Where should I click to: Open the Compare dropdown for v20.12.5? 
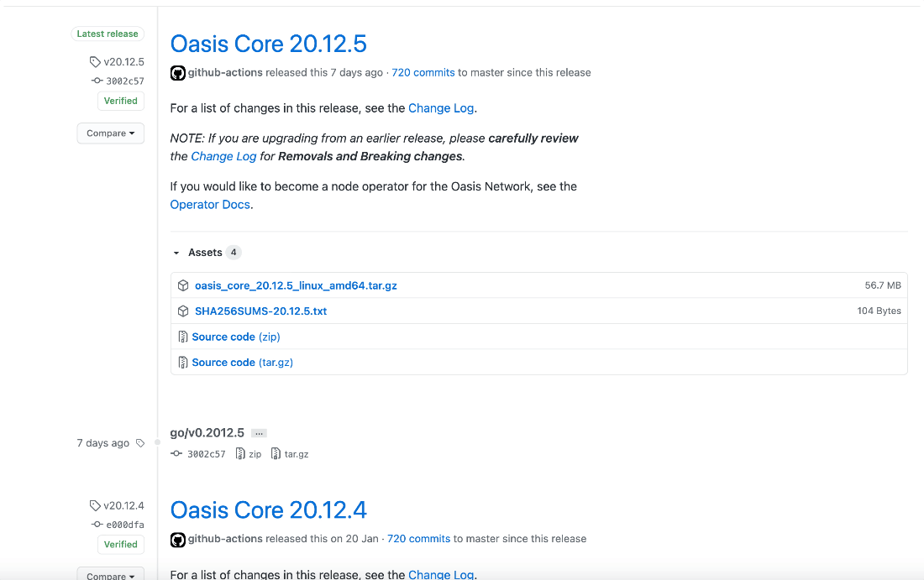tap(111, 133)
